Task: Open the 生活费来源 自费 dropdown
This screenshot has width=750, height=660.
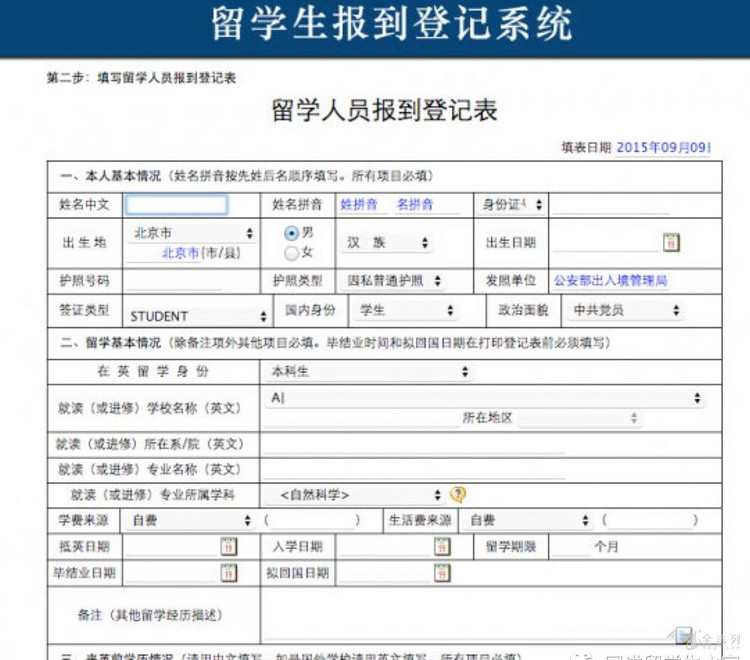Action: [528, 520]
